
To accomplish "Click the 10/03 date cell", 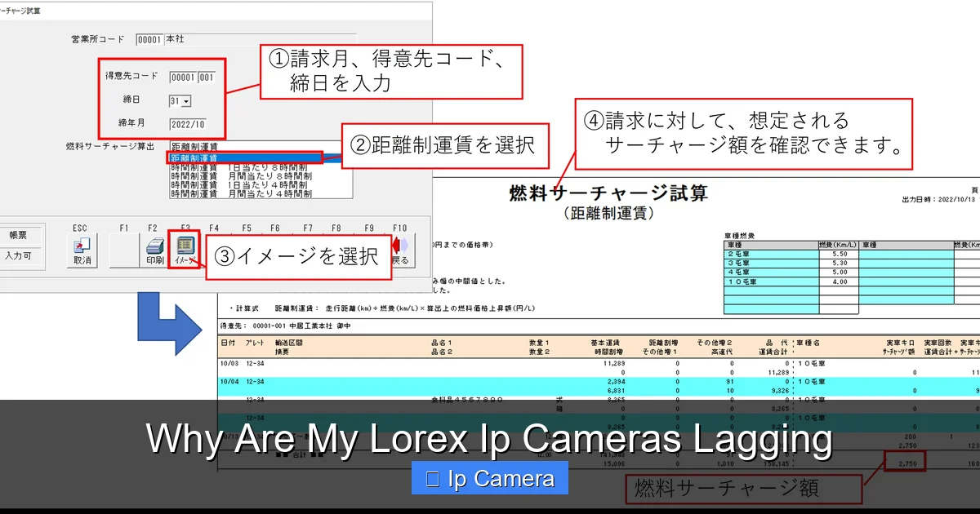I will coord(229,363).
